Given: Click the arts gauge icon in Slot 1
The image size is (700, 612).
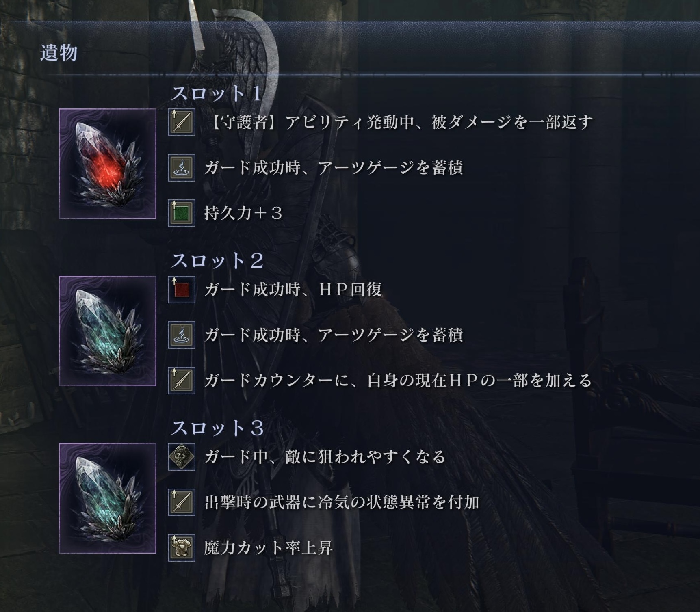Looking at the screenshot, I should 182,168.
